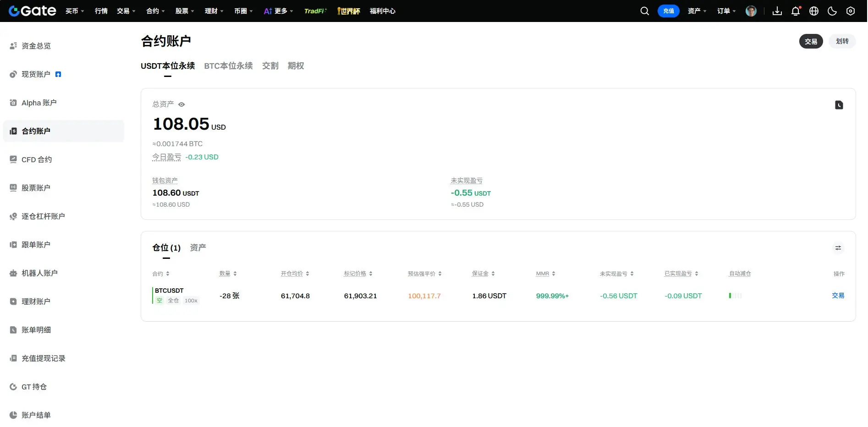Open position table settings icon
Viewport: 868px width, 427px height.
point(838,248)
